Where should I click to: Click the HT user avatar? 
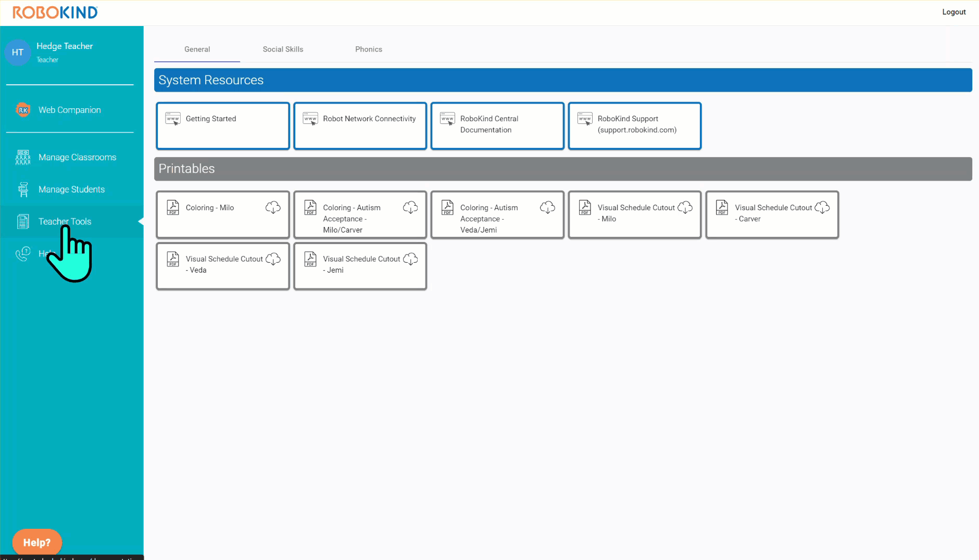coord(18,53)
